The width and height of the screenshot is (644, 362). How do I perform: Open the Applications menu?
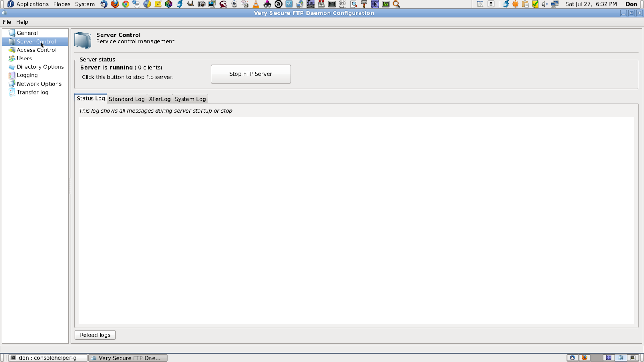pos(28,4)
